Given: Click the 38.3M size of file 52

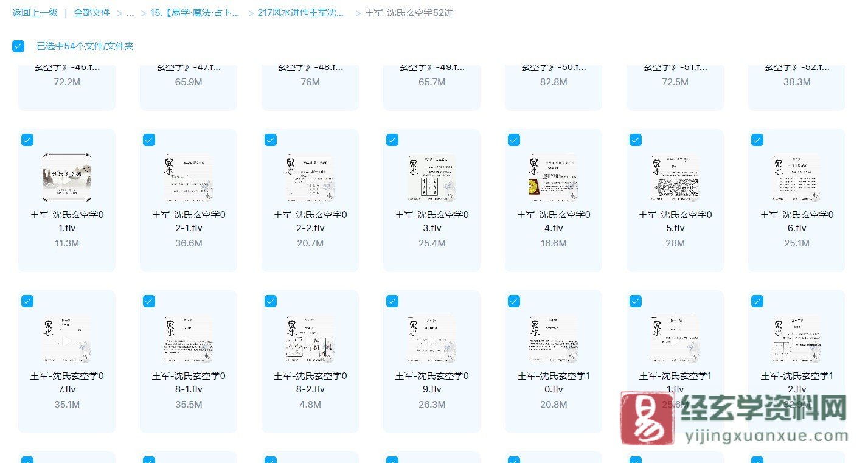Looking at the screenshot, I should 797,82.
